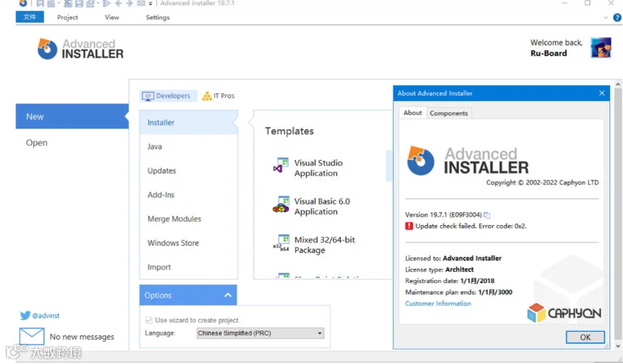Switch to IT Pros category tab

219,96
